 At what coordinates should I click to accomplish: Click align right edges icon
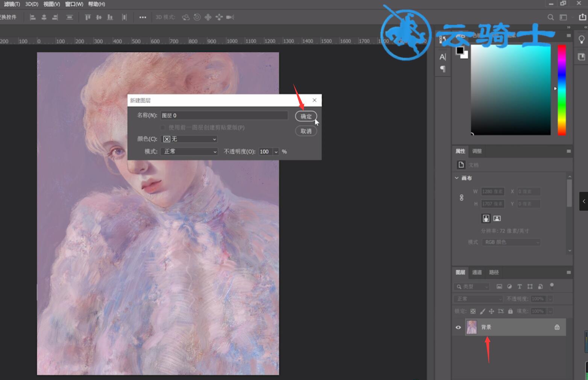point(55,17)
